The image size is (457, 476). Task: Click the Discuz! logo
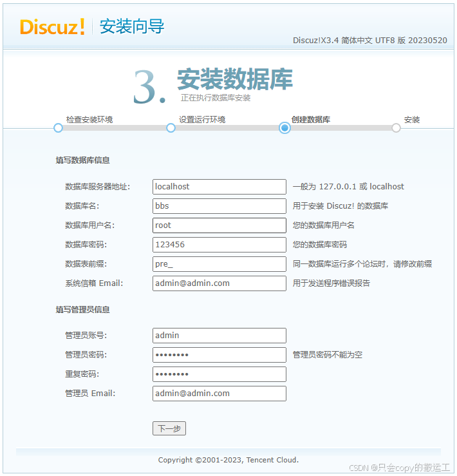coord(52,26)
